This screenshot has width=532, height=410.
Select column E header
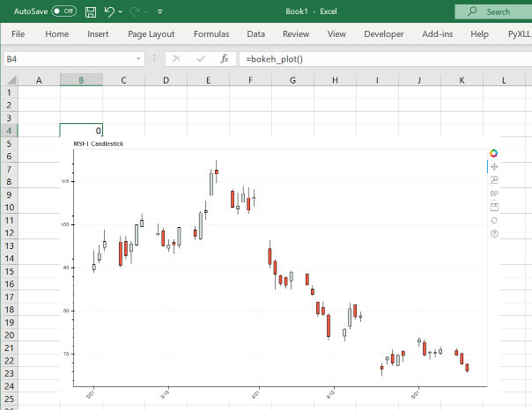[208, 80]
